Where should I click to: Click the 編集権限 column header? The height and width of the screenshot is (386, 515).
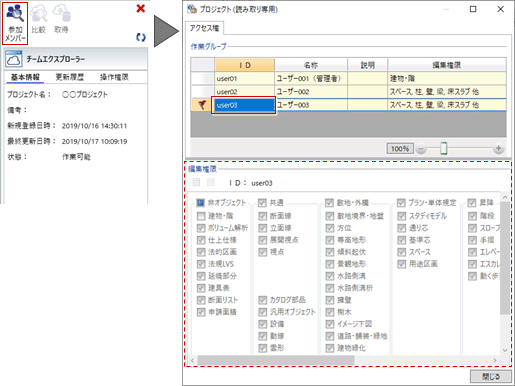[x=447, y=65]
